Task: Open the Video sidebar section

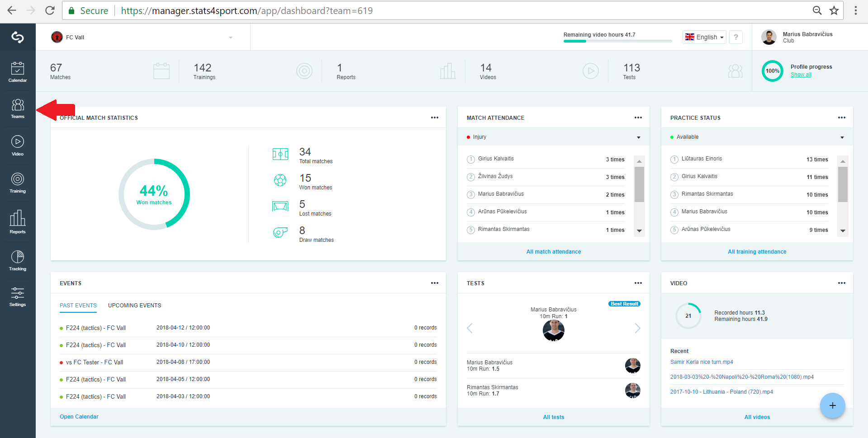Action: [18, 146]
